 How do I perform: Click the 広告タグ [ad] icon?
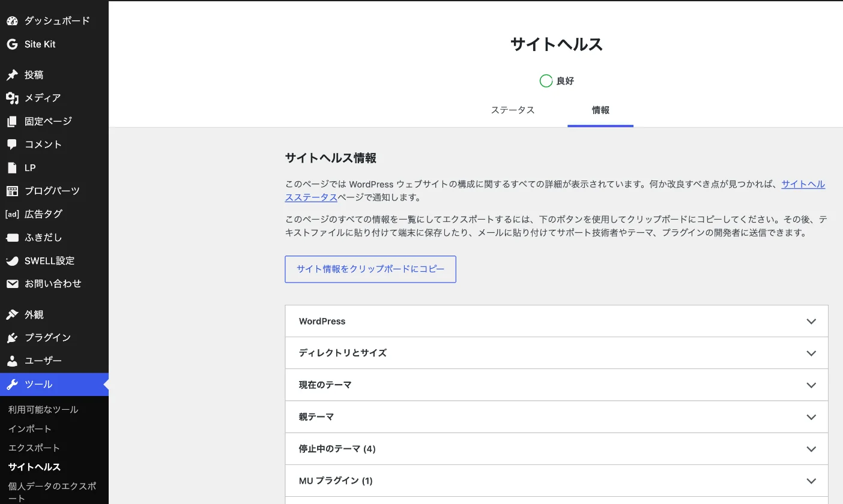(12, 214)
